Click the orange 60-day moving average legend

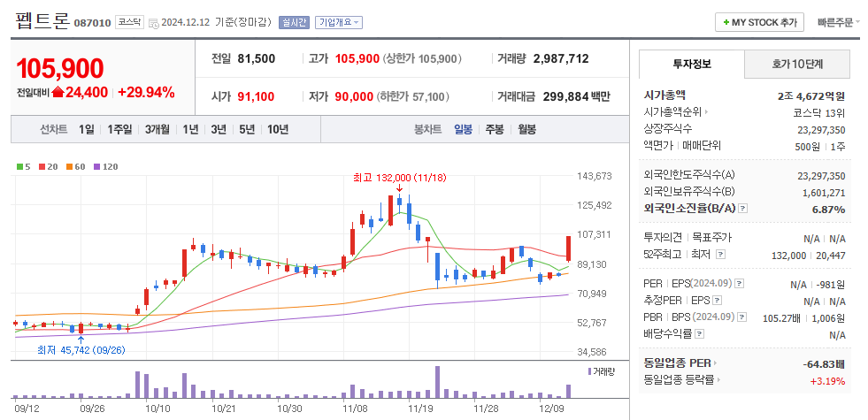point(75,166)
